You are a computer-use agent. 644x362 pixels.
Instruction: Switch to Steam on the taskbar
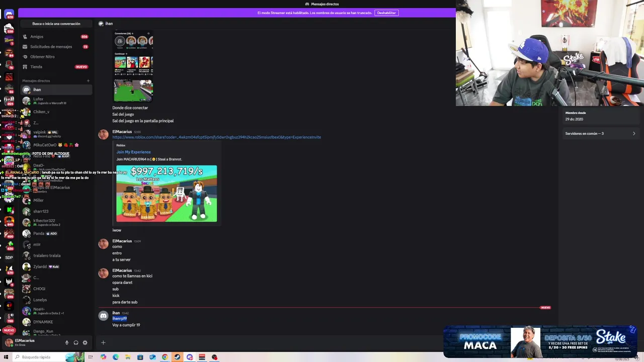pyautogui.click(x=177, y=357)
